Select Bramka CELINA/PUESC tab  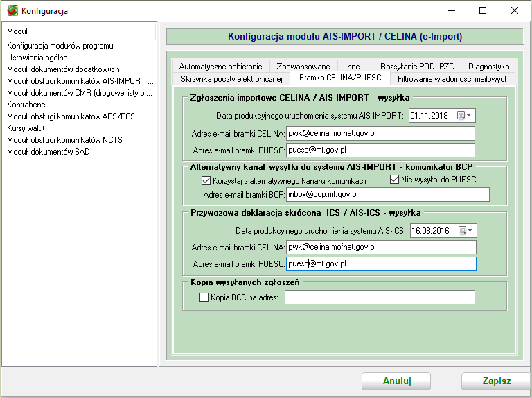coord(340,78)
